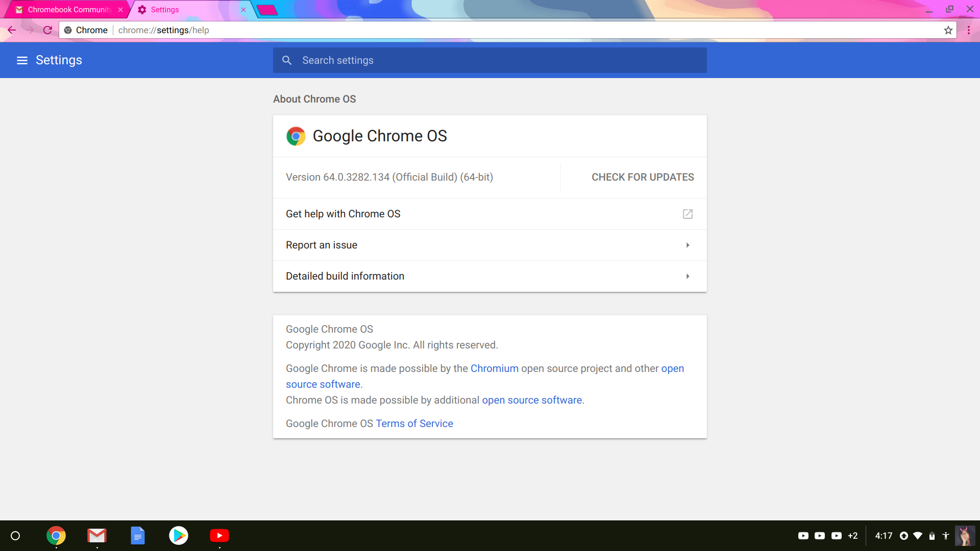Viewport: 980px width, 551px height.
Task: Open YouTube from taskbar
Action: [219, 535]
